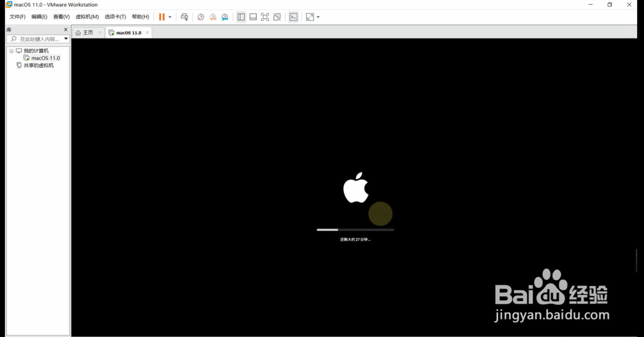Screen dimensions: 644x337
Task: Open the library search filter dropdown
Action: (x=66, y=39)
